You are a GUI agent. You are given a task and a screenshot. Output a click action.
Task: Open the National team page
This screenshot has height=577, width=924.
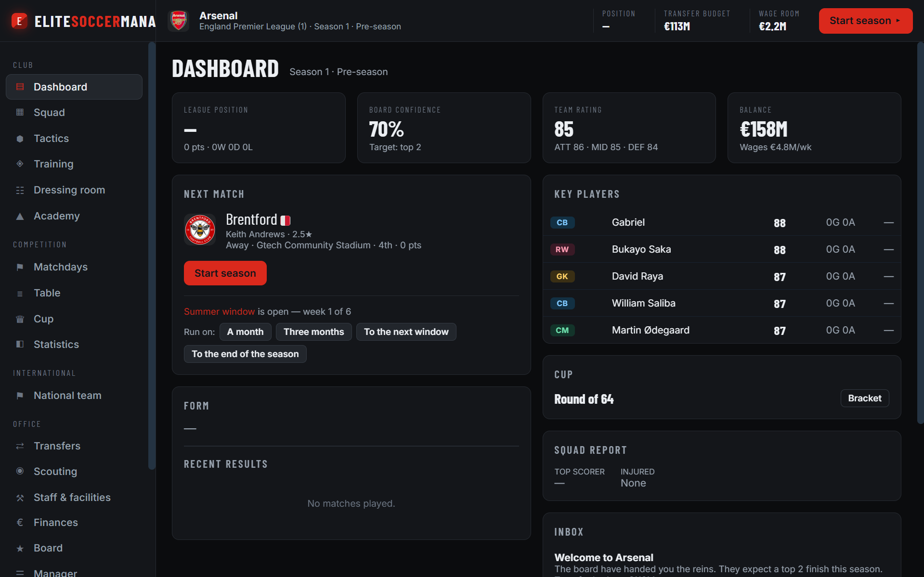pyautogui.click(x=74, y=396)
